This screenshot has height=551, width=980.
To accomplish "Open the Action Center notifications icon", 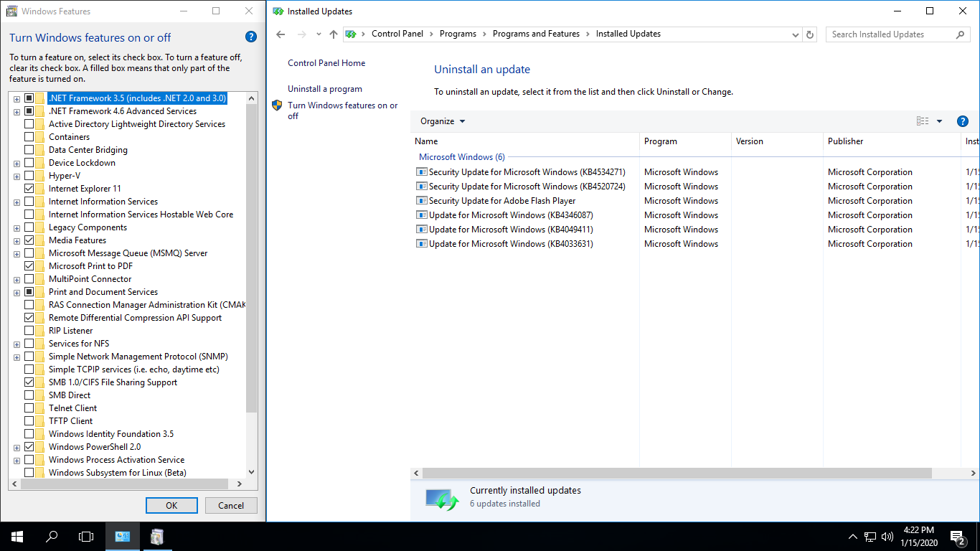I will pyautogui.click(x=957, y=537).
